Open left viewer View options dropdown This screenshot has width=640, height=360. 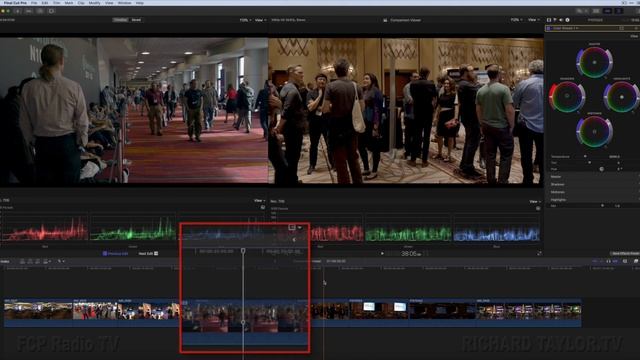[x=260, y=20]
